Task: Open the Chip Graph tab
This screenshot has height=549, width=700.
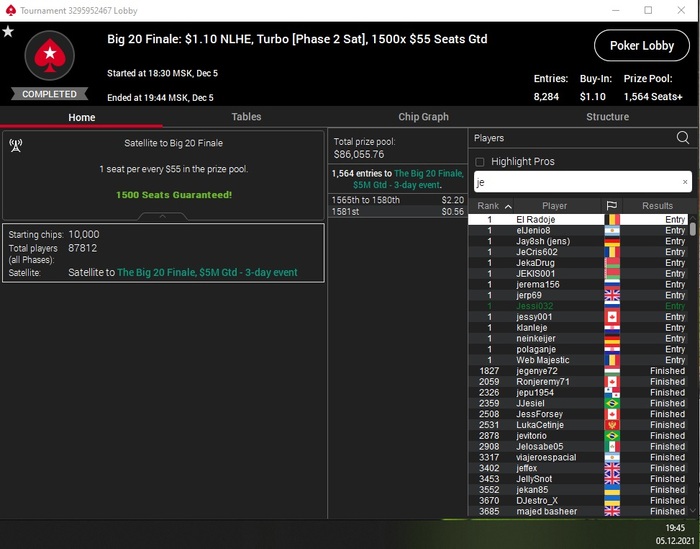Action: click(x=423, y=117)
